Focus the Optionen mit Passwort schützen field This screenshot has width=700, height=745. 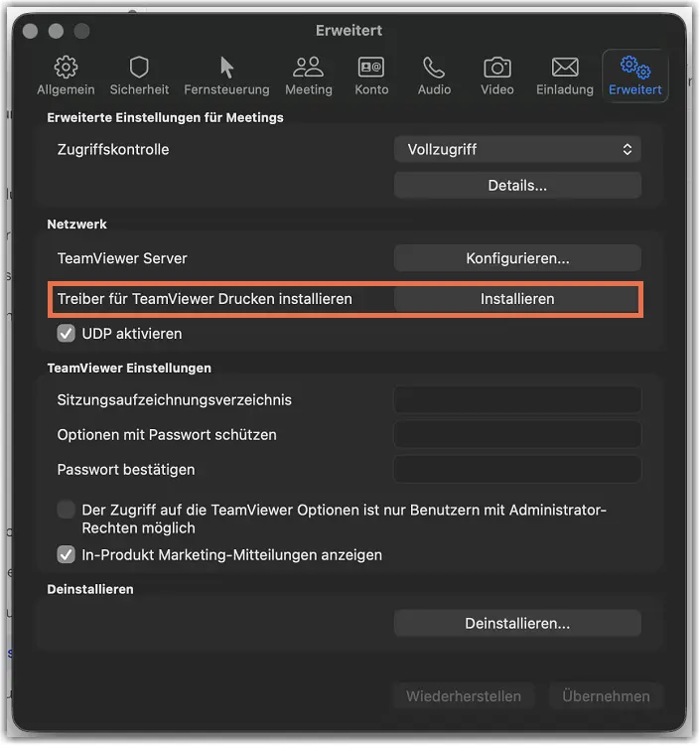click(x=517, y=435)
